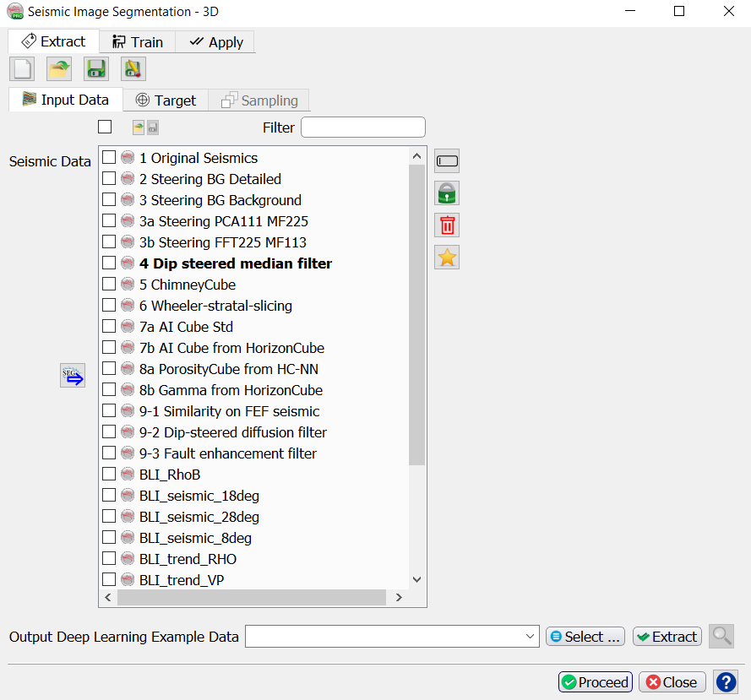Enable the BLI_RhoB dataset checkbox
Viewport: 751px width, 700px height.
[109, 475]
